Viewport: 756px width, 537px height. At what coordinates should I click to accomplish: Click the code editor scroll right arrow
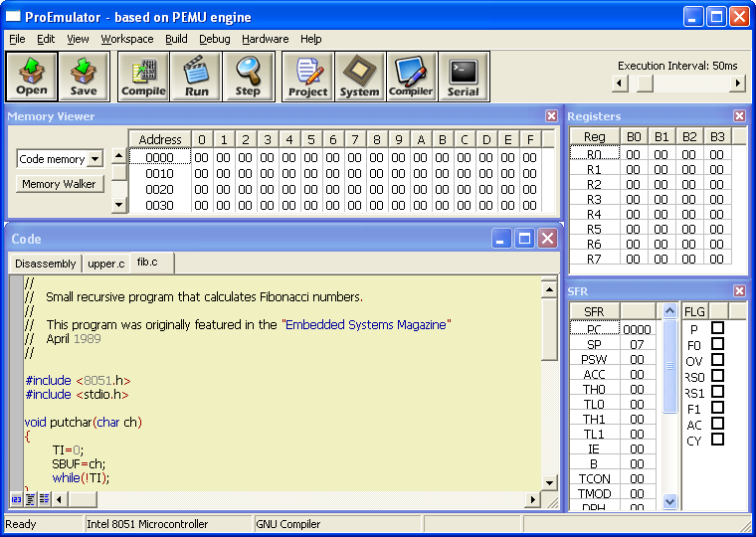click(x=532, y=499)
